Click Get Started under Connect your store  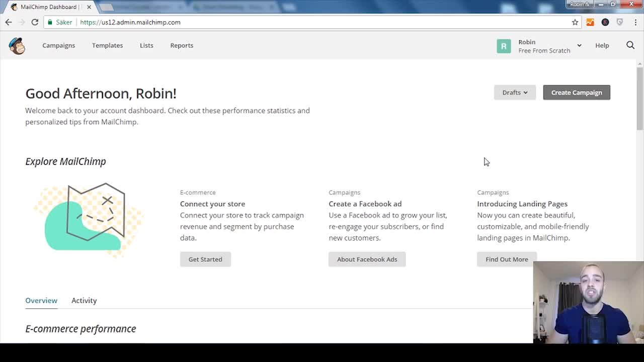pyautogui.click(x=205, y=259)
